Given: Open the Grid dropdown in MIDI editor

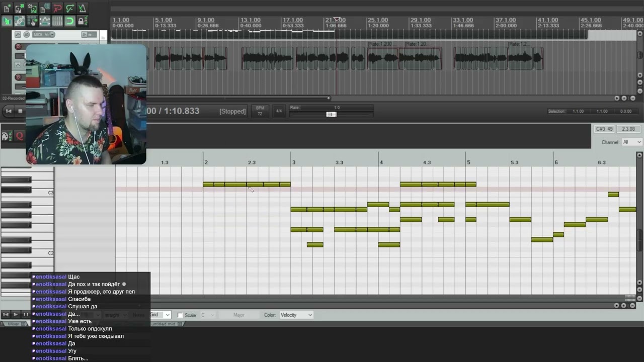Looking at the screenshot, I should click(160, 315).
